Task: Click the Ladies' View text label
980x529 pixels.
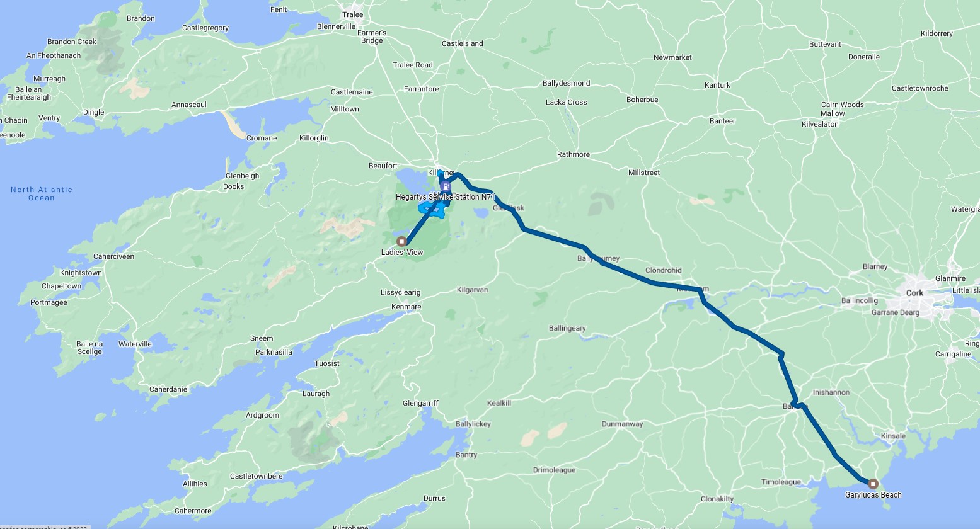Action: tap(402, 253)
